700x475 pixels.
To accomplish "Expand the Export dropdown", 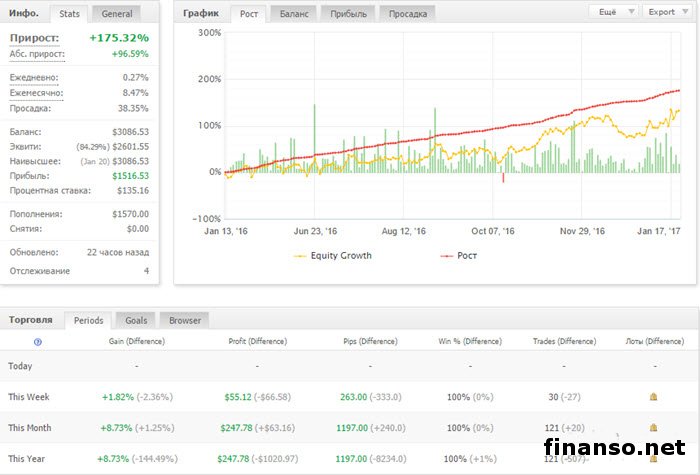I will [x=668, y=12].
